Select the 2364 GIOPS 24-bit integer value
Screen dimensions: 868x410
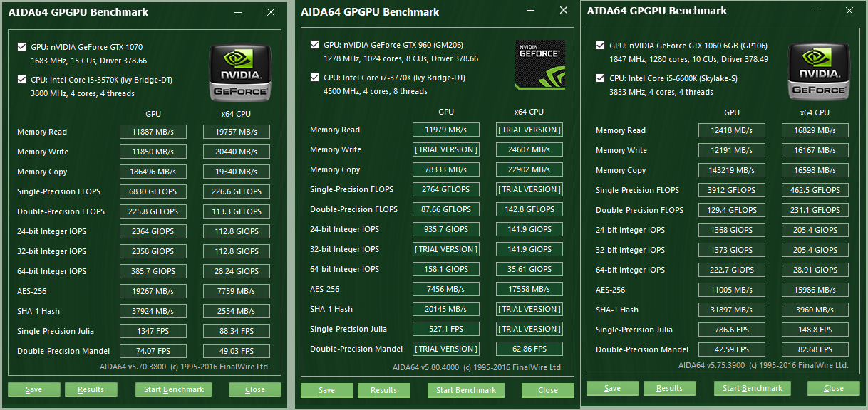[x=153, y=231]
